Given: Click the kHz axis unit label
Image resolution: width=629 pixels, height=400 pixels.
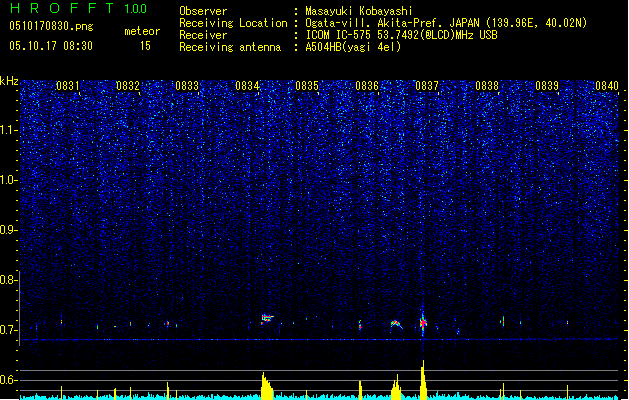Looking at the screenshot, I should point(9,81).
